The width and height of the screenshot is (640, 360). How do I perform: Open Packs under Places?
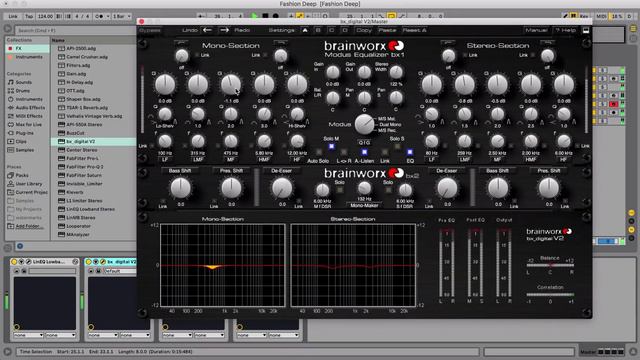(x=22, y=175)
